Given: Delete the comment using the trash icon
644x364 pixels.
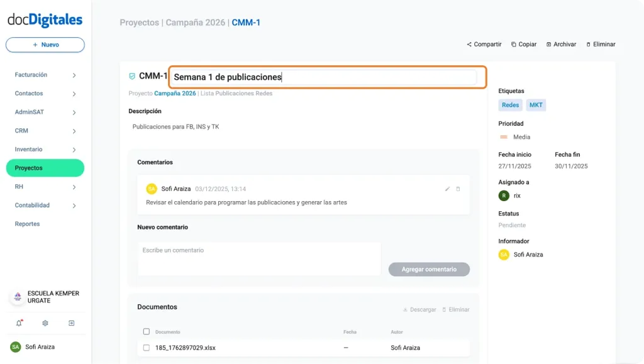Looking at the screenshot, I should 460,189.
